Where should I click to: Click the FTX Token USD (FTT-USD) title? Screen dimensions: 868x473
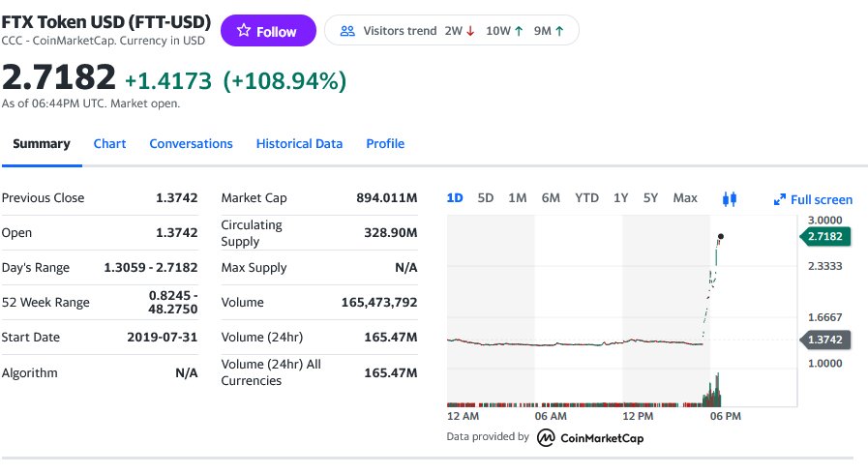[x=106, y=22]
